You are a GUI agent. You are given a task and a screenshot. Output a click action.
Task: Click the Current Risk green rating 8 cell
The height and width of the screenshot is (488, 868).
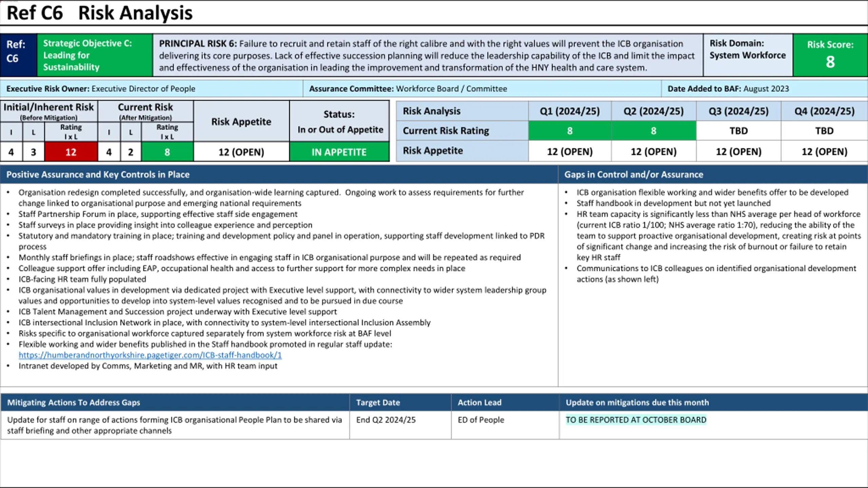tap(167, 152)
